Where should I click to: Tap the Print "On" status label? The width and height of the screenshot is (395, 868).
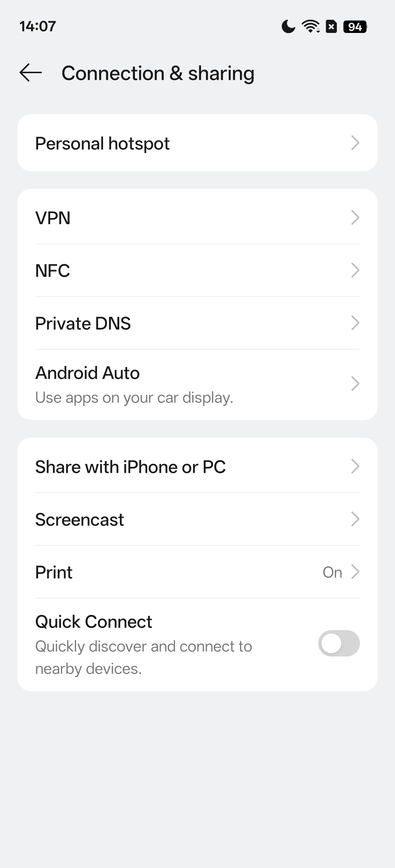click(332, 572)
